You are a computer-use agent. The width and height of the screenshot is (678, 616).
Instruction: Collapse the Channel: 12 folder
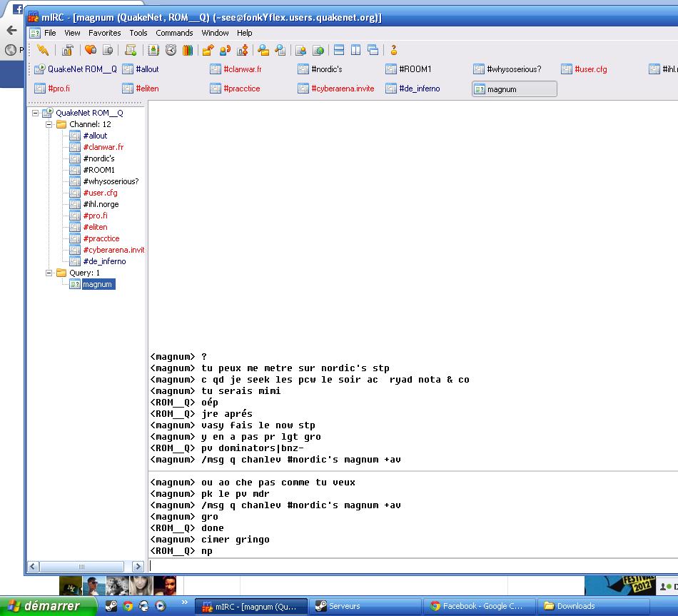pos(49,124)
